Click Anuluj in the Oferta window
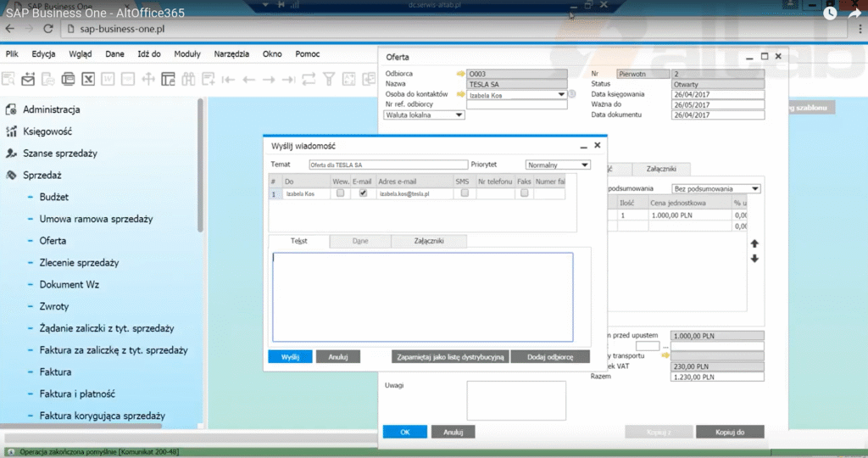 (453, 432)
